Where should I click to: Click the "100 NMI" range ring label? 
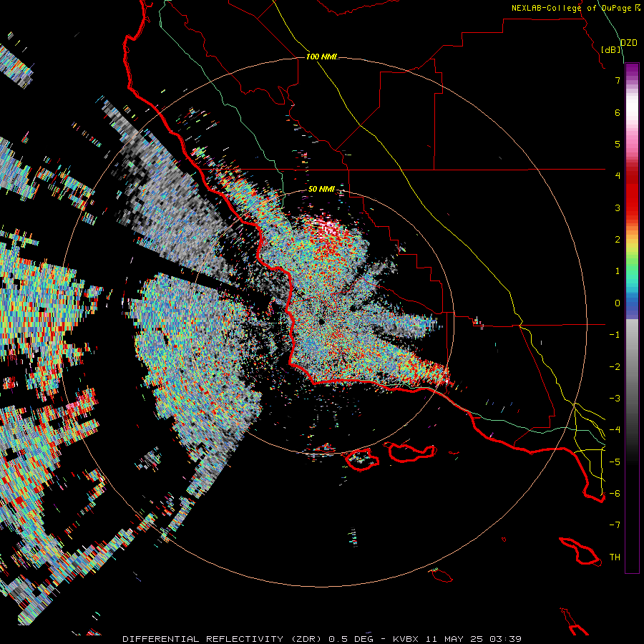tap(321, 57)
